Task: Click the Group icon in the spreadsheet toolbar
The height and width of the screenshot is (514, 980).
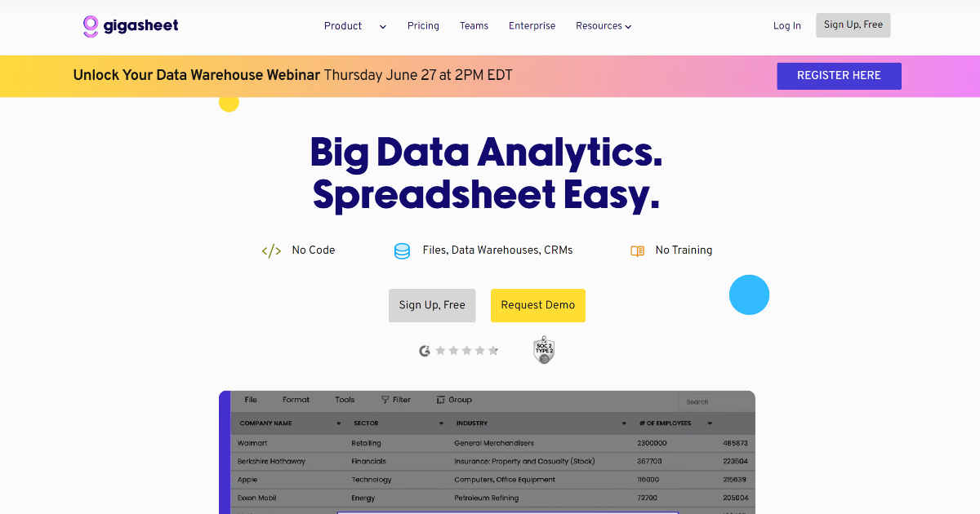Action: (x=442, y=400)
